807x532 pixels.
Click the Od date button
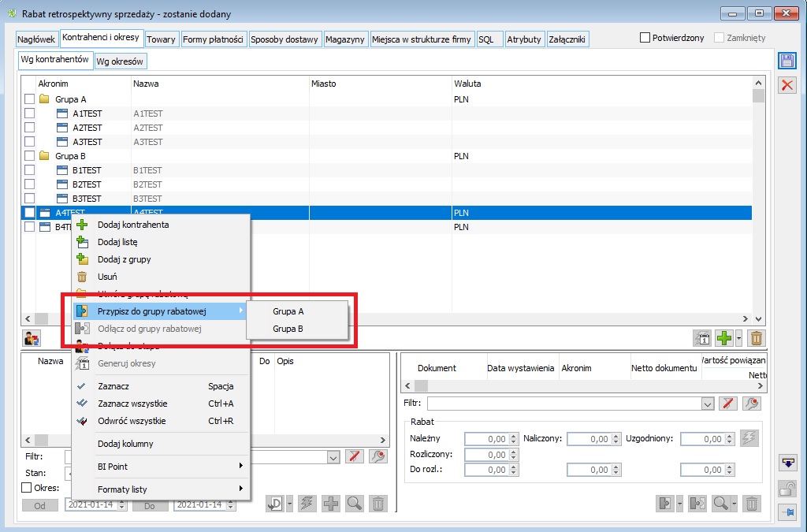coord(39,505)
